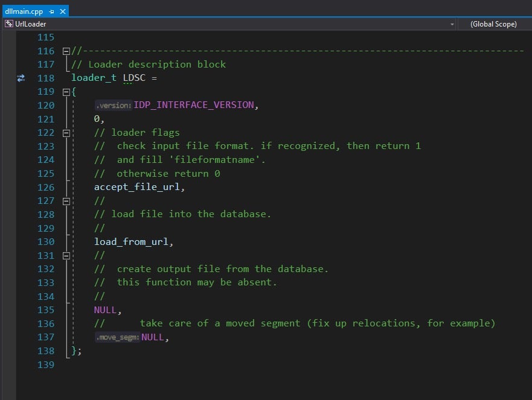This screenshot has width=532, height=400.
Task: Collapse the comment region at line 127
Action: click(66, 201)
